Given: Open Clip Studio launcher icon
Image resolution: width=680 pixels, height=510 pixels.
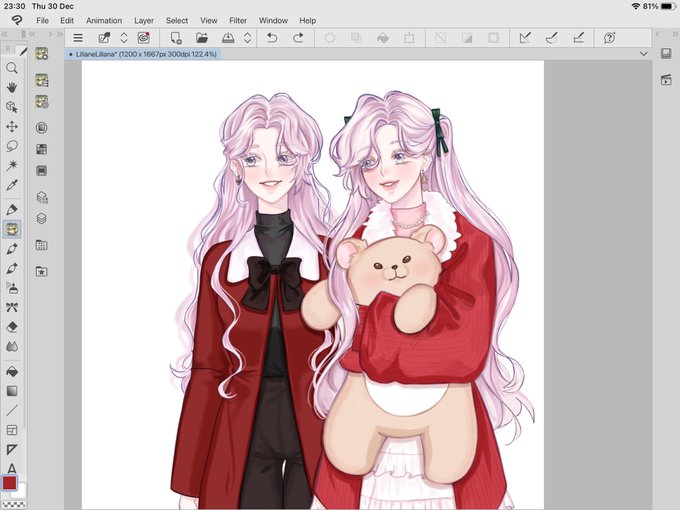Looking at the screenshot, I should [x=144, y=38].
